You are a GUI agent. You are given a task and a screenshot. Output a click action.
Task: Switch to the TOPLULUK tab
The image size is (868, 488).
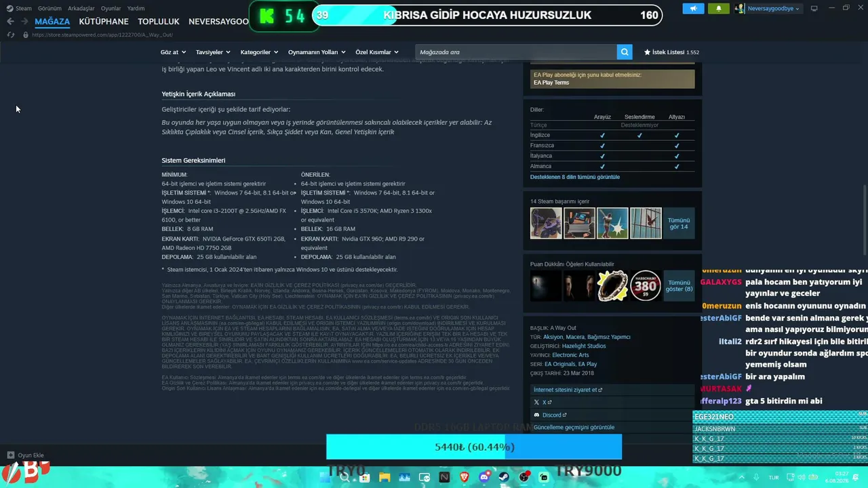coord(159,22)
